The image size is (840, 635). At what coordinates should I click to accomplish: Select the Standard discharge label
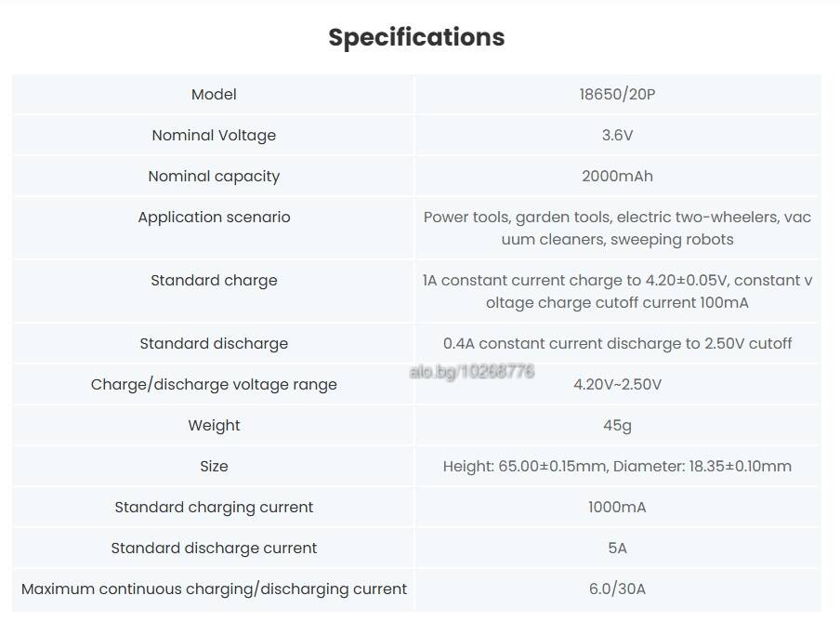[x=214, y=343]
